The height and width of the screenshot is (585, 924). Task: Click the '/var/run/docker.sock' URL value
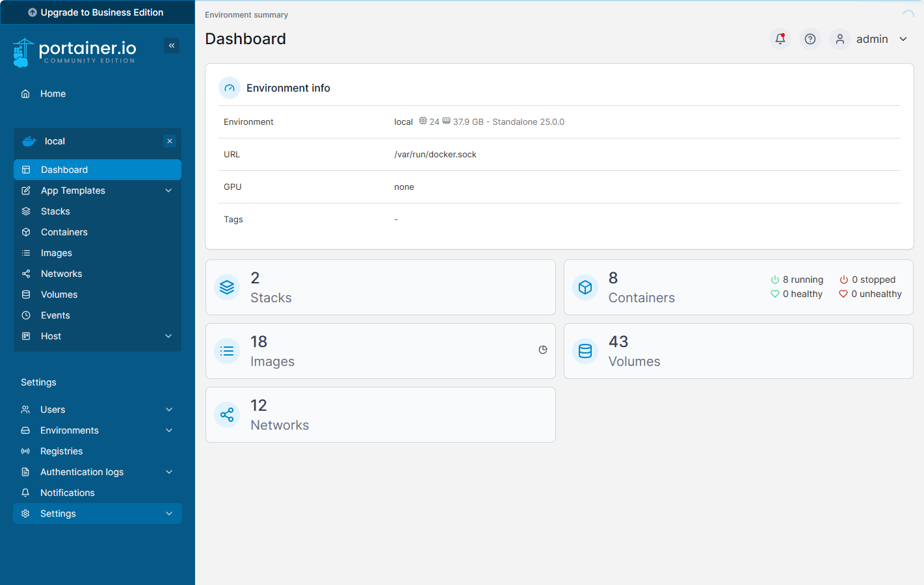435,154
